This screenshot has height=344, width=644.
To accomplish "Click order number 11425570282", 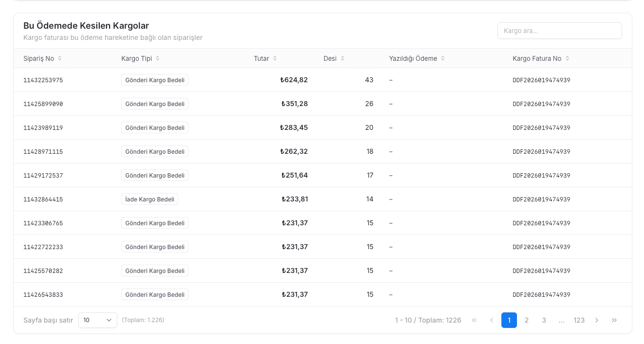I will 43,271.
